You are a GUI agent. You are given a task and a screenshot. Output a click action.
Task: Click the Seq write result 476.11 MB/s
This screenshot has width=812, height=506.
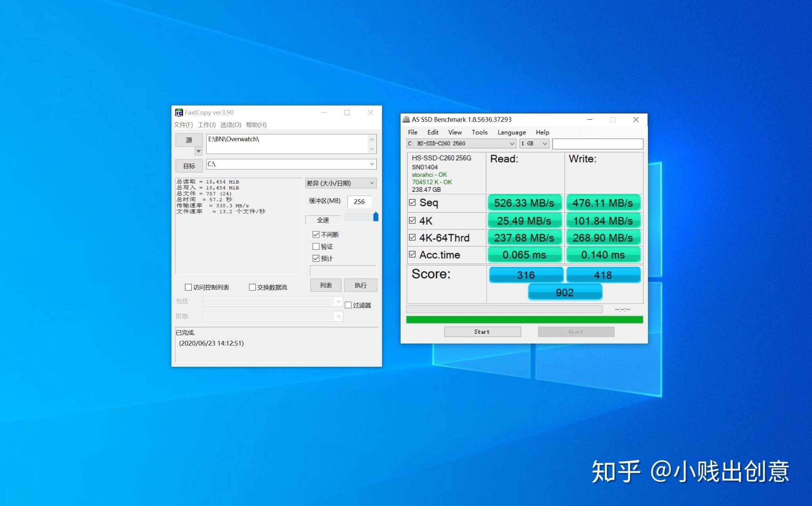pos(603,203)
